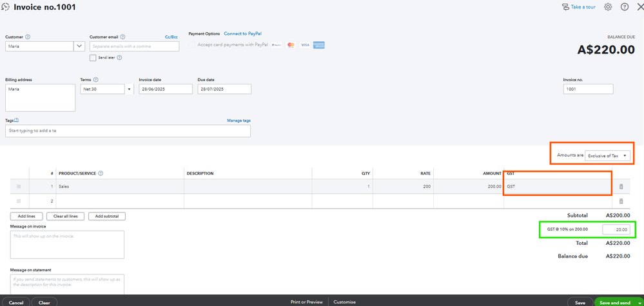The height and width of the screenshot is (306, 644).
Task: Click the Cc/Bcc link
Action: [x=171, y=37]
